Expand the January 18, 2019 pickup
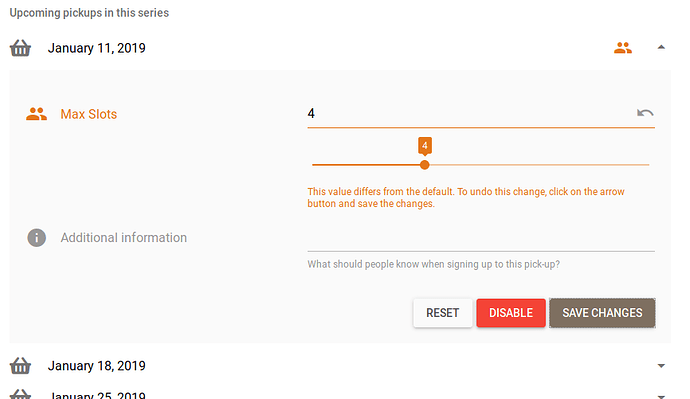Image resolution: width=690 pixels, height=399 pixels. pyautogui.click(x=661, y=366)
